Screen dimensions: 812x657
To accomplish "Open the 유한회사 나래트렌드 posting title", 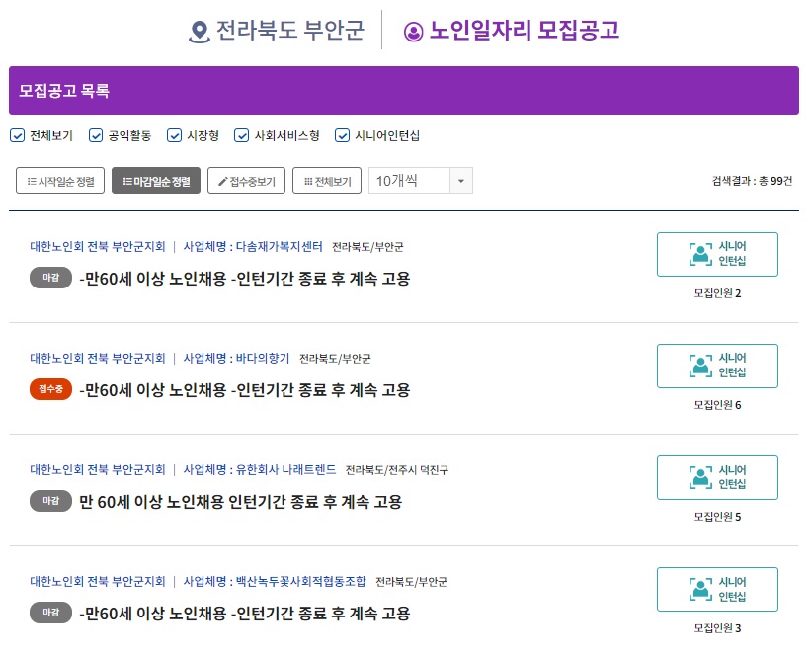I will tap(240, 502).
